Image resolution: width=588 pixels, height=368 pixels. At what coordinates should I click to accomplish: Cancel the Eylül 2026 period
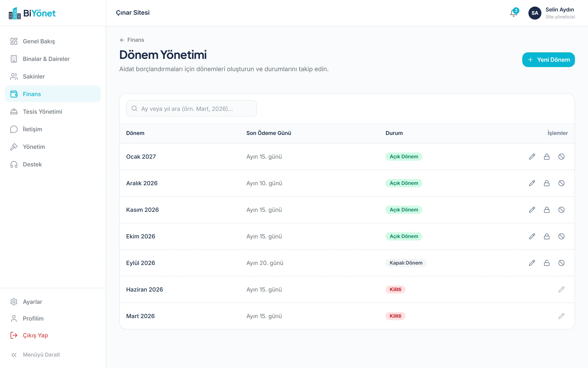coord(561,263)
